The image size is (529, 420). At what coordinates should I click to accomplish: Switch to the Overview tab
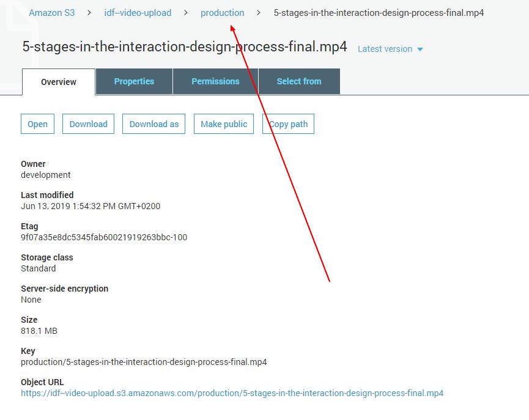[59, 82]
